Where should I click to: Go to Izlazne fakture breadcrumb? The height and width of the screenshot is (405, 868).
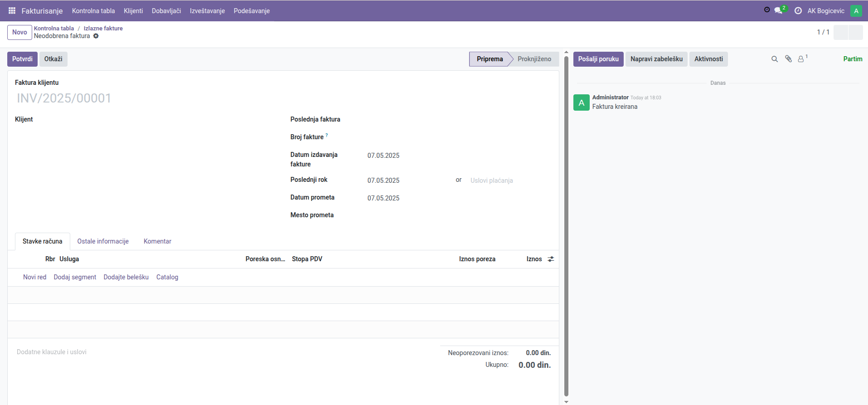point(103,28)
